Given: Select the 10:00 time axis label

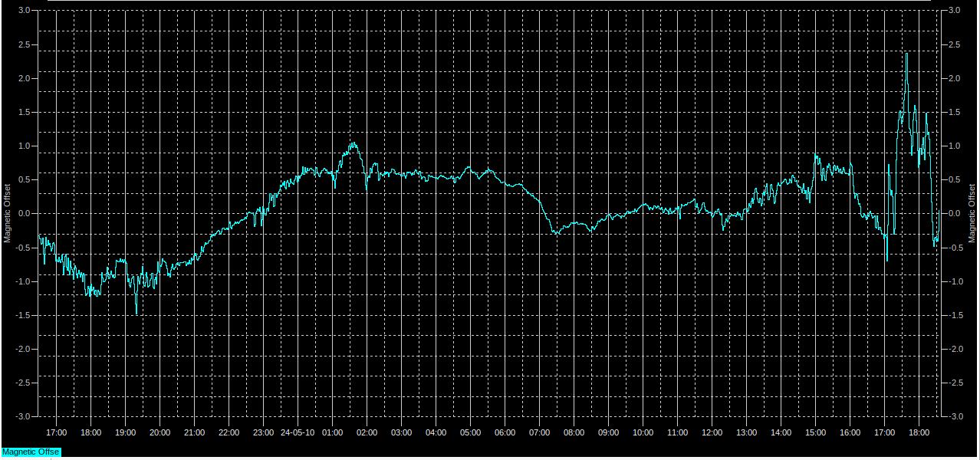Looking at the screenshot, I should tap(643, 432).
